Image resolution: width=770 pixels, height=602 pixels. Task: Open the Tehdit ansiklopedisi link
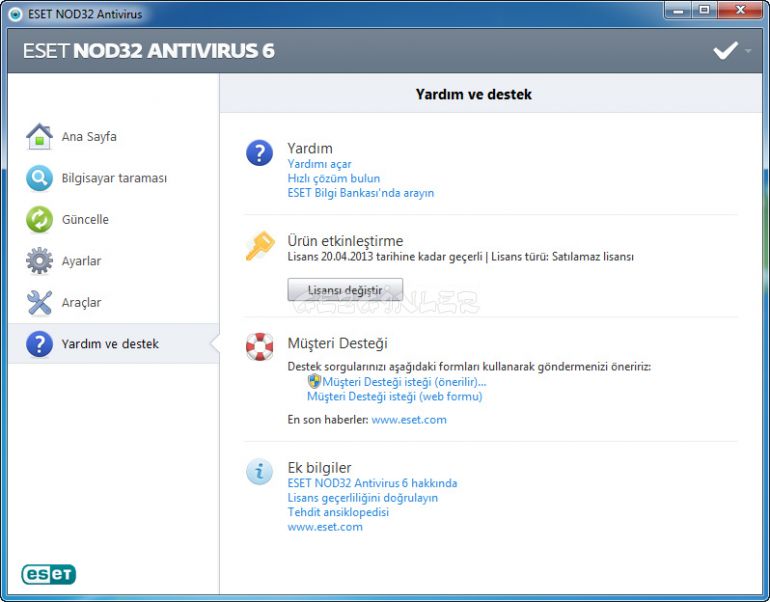click(x=338, y=512)
